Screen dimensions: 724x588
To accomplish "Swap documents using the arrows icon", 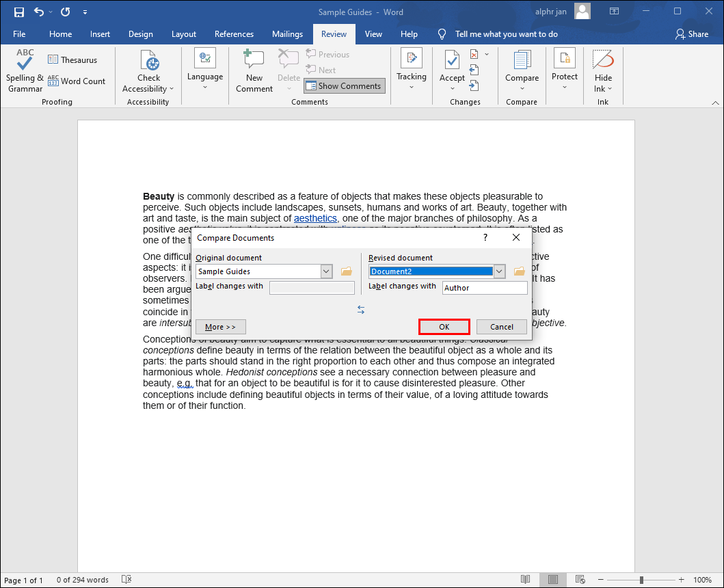I will click(361, 310).
